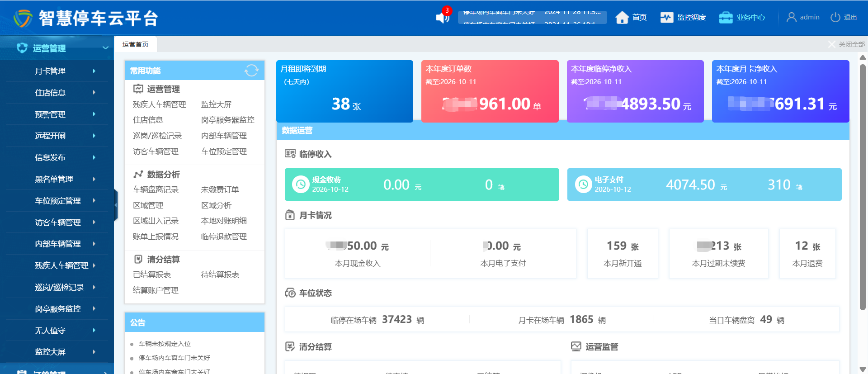Click the 本年度订单数 red card
This screenshot has height=374, width=868.
pyautogui.click(x=490, y=91)
